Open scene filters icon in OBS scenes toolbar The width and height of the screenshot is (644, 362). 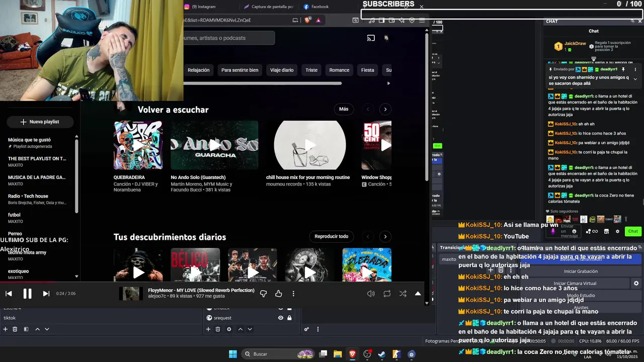click(x=25, y=329)
